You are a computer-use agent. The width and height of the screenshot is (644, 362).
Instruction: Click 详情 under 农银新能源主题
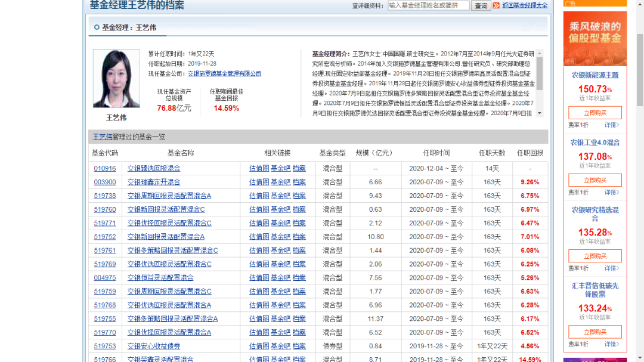(x=612, y=125)
